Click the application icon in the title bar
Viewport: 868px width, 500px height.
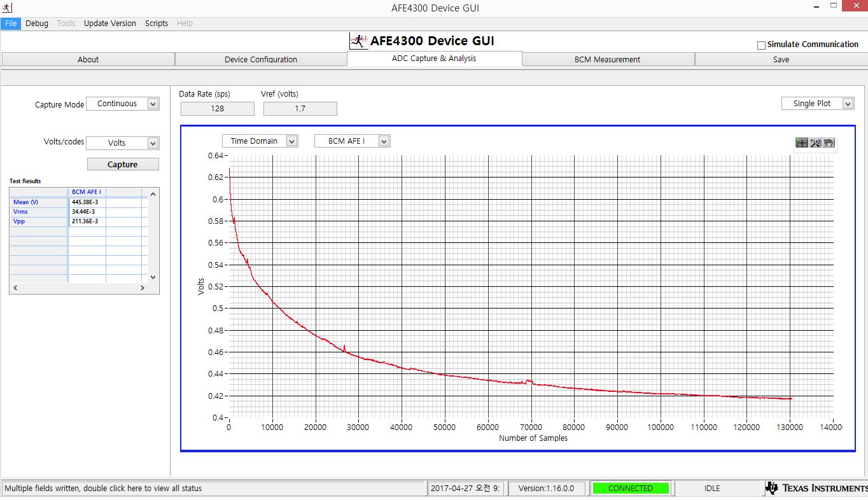click(8, 8)
